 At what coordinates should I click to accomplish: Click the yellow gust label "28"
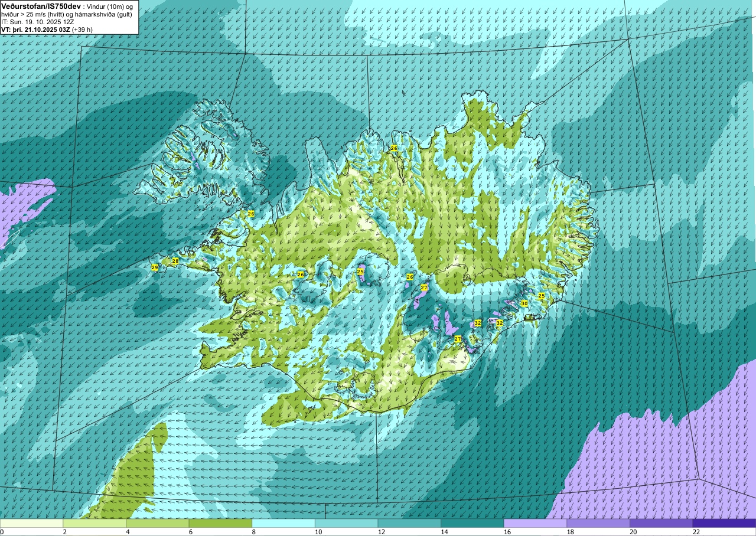point(175,261)
